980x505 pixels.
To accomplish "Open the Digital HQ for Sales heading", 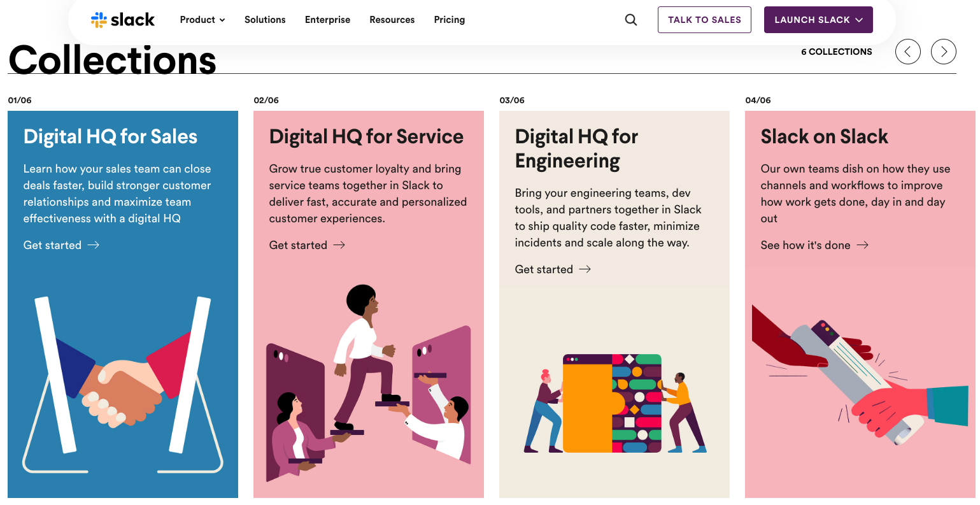I will [110, 136].
